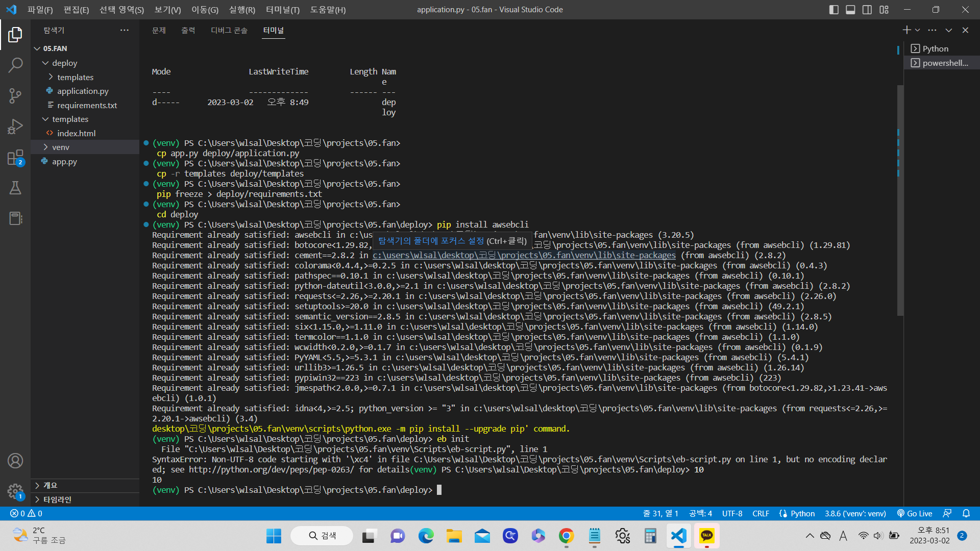Select the 터미널 tab
This screenshot has height=551, width=980.
(x=274, y=30)
